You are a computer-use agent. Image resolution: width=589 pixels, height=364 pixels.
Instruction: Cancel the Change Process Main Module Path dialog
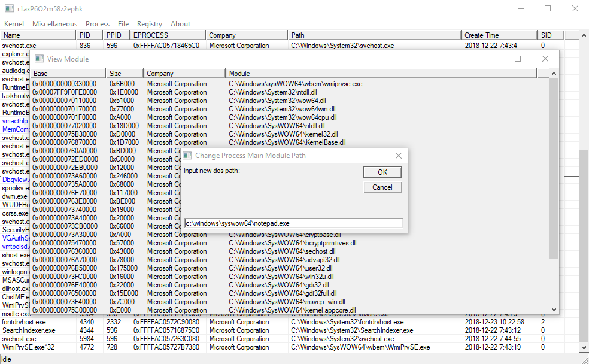tap(382, 187)
